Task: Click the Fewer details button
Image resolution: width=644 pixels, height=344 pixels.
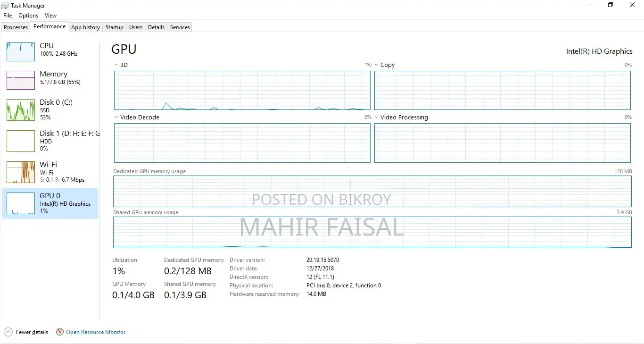Action: point(26,332)
